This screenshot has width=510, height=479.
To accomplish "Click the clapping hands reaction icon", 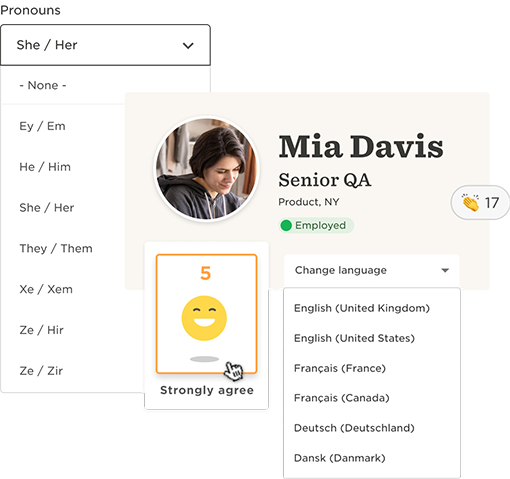I will coord(470,203).
